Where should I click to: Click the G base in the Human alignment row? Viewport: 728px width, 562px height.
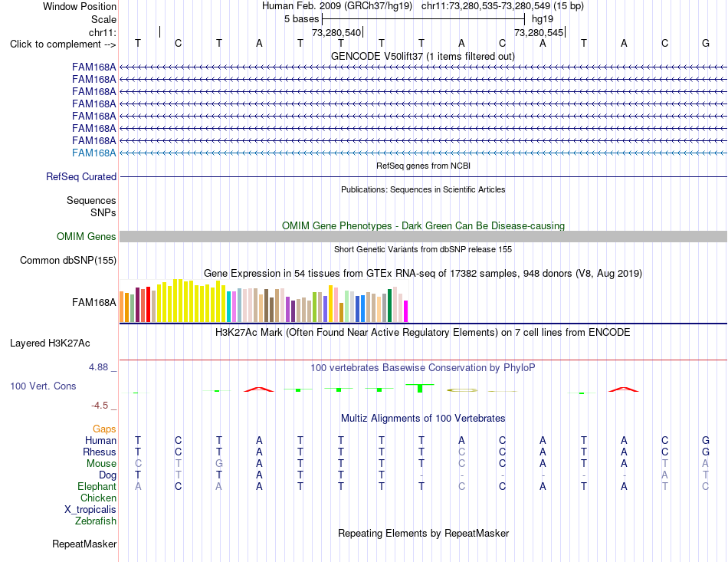coord(705,440)
